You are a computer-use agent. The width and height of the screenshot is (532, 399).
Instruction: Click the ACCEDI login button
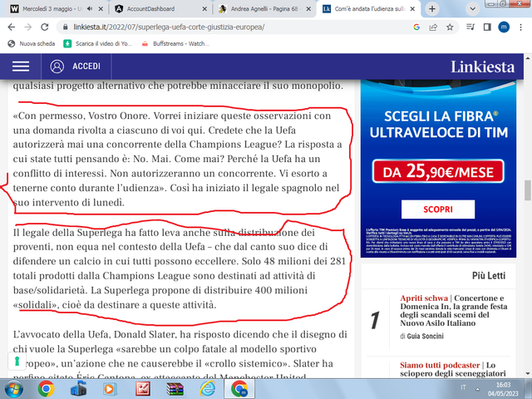tap(86, 66)
